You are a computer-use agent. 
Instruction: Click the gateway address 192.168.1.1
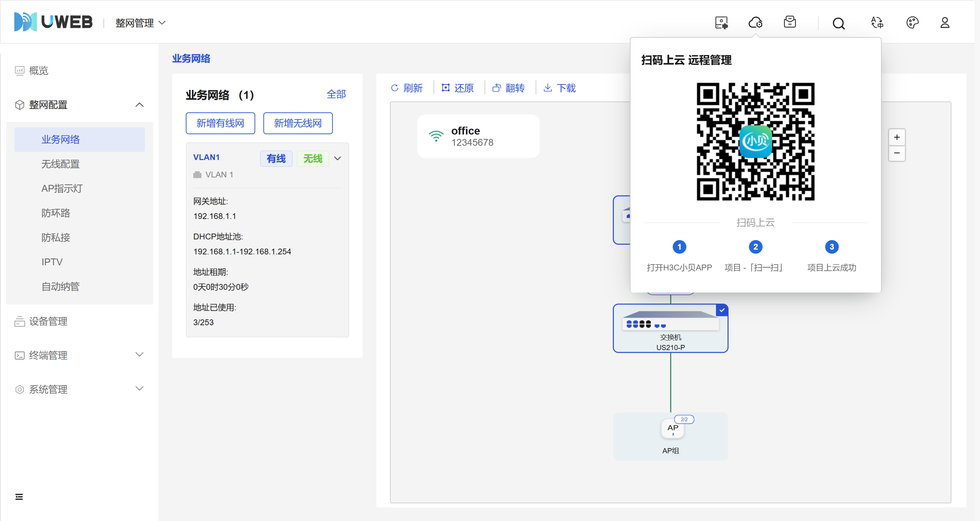pyautogui.click(x=215, y=216)
